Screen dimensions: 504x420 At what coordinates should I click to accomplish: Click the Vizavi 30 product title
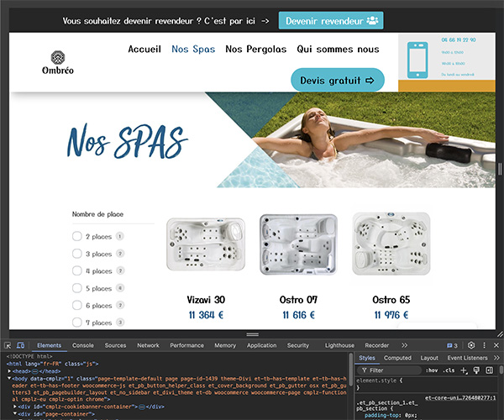tap(206, 300)
